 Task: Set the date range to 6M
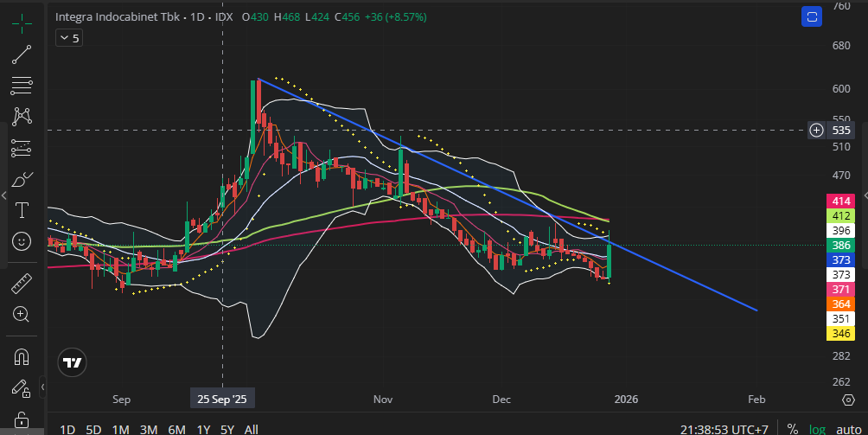click(x=176, y=429)
